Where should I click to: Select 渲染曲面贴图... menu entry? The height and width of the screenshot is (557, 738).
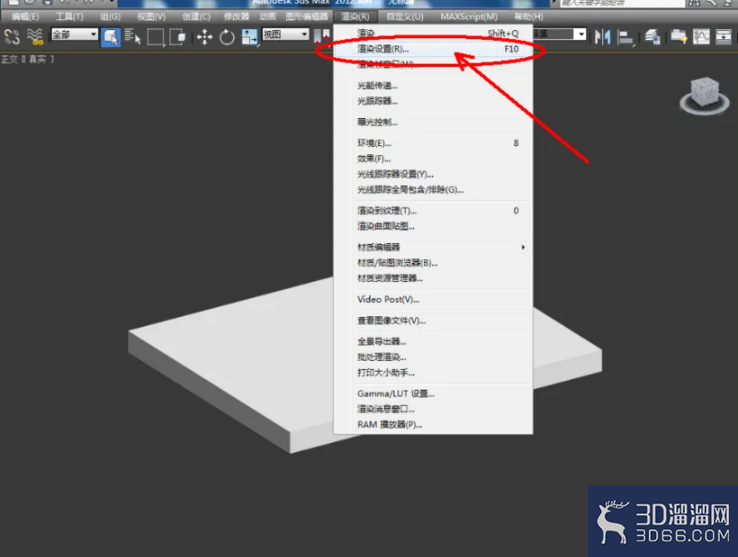coord(433,226)
